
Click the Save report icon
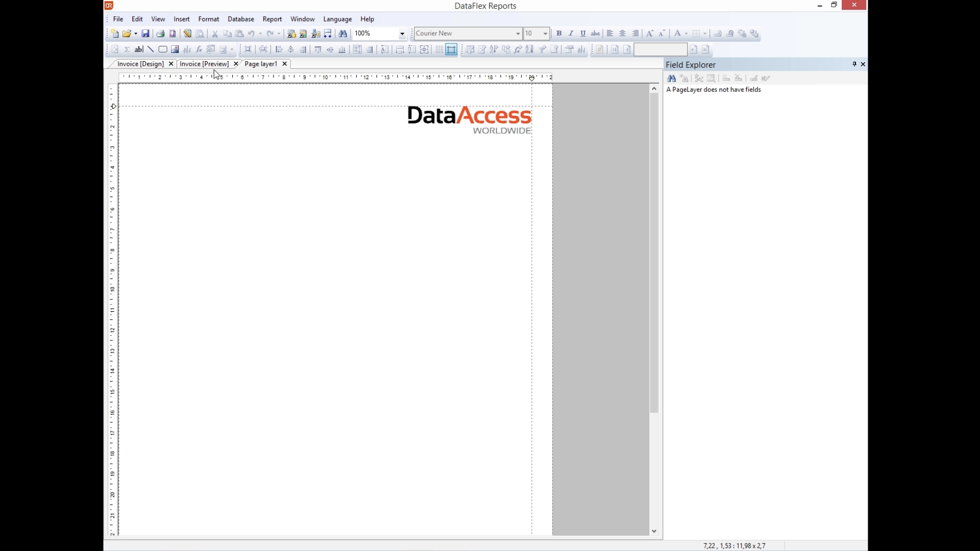coord(145,34)
